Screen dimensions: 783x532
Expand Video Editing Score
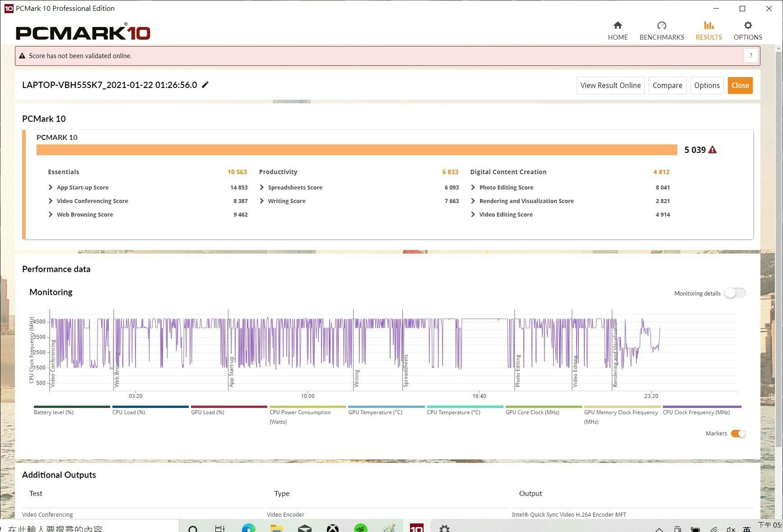[473, 214]
